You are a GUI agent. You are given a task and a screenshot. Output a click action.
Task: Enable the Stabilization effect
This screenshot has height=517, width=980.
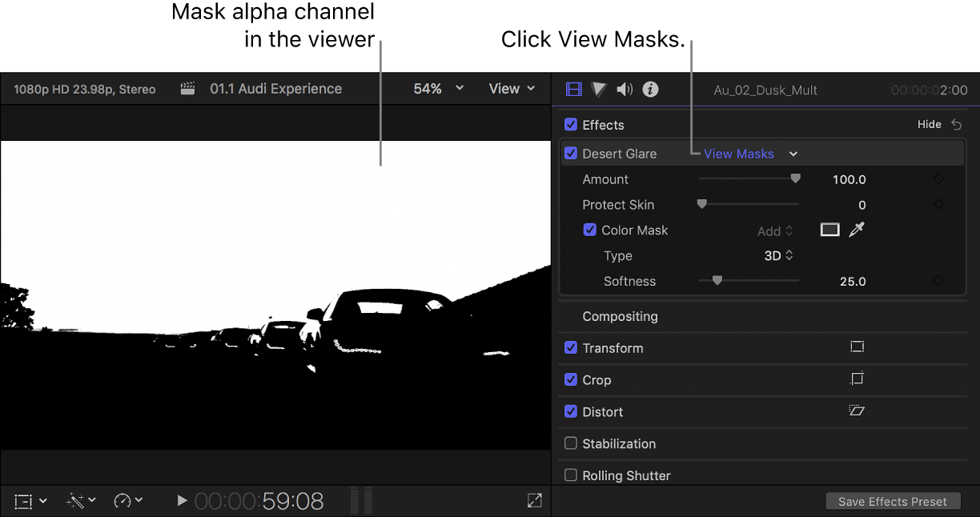tap(571, 443)
